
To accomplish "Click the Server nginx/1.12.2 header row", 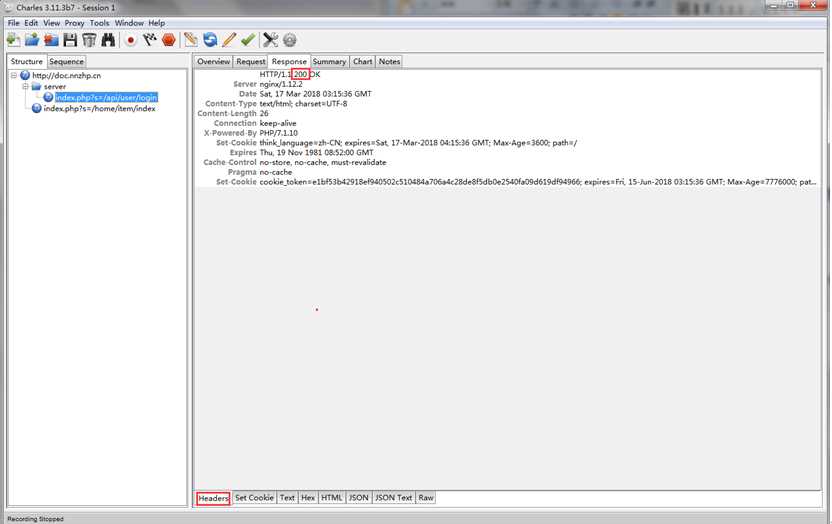I will (x=507, y=84).
